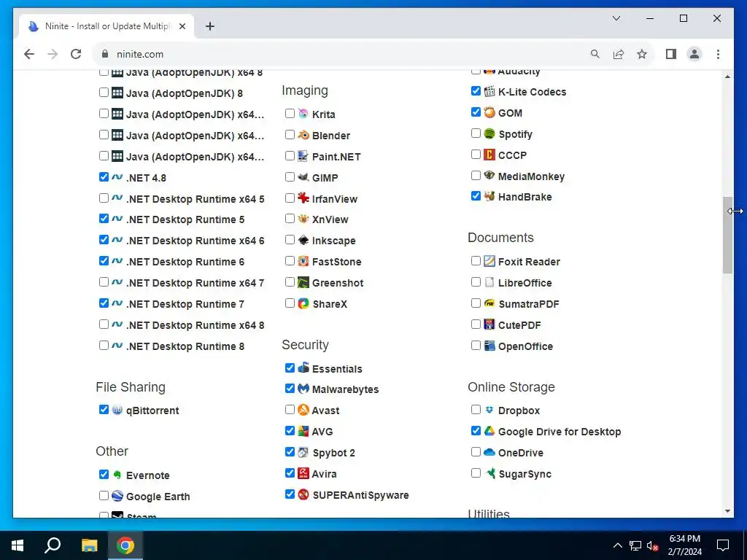Click the CutePDF label
This screenshot has width=747, height=560.
point(519,325)
